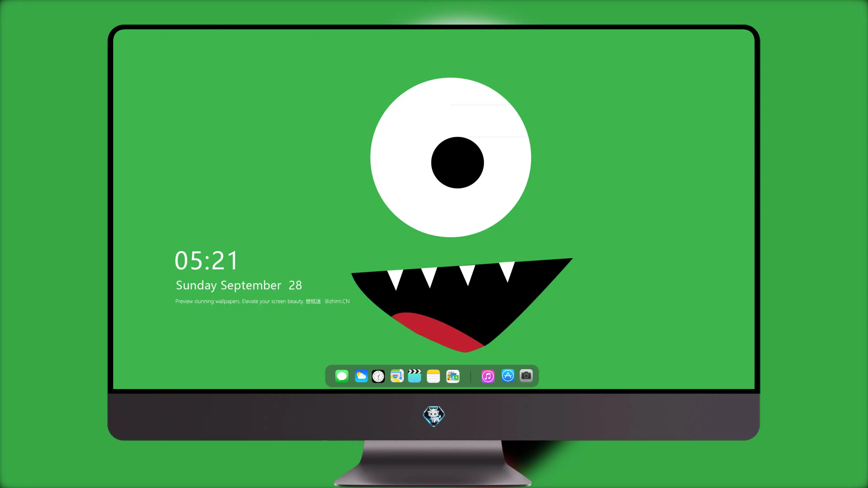Click the dragon mascot logo on monitor chin
The width and height of the screenshot is (868, 488).
[x=434, y=416]
